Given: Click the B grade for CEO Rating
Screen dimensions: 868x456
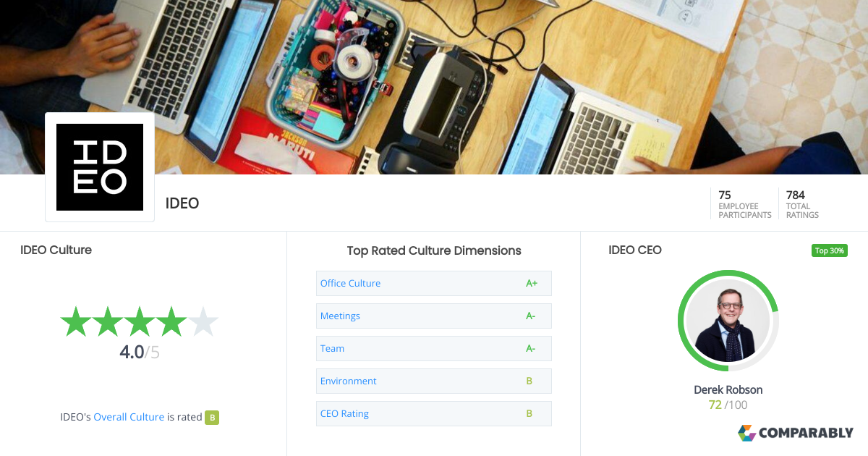Looking at the screenshot, I should pos(529,413).
